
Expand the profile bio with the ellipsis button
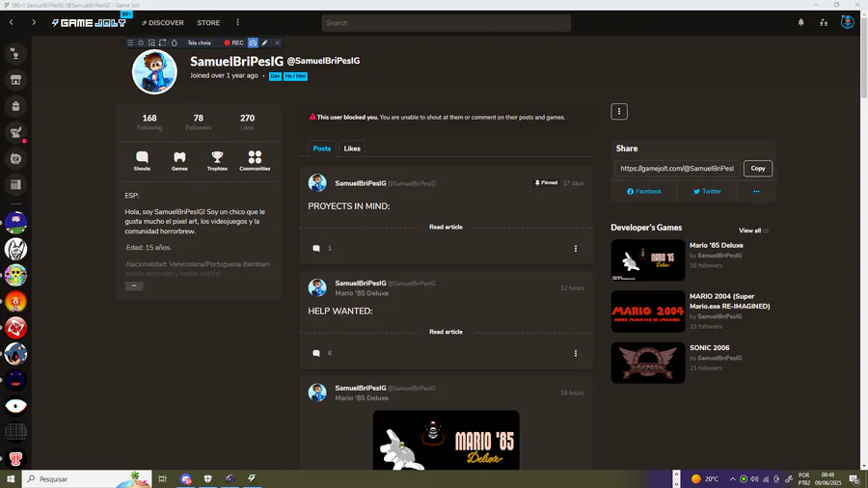coord(134,286)
